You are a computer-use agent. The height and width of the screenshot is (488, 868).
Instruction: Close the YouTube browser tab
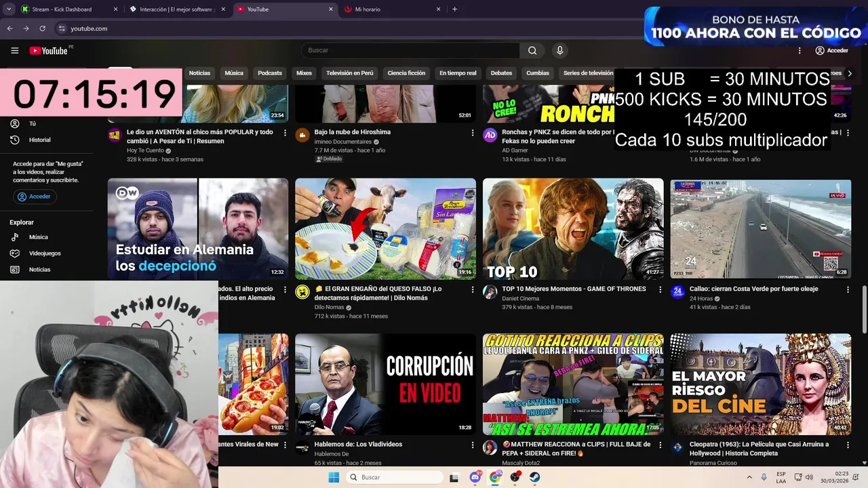[331, 9]
